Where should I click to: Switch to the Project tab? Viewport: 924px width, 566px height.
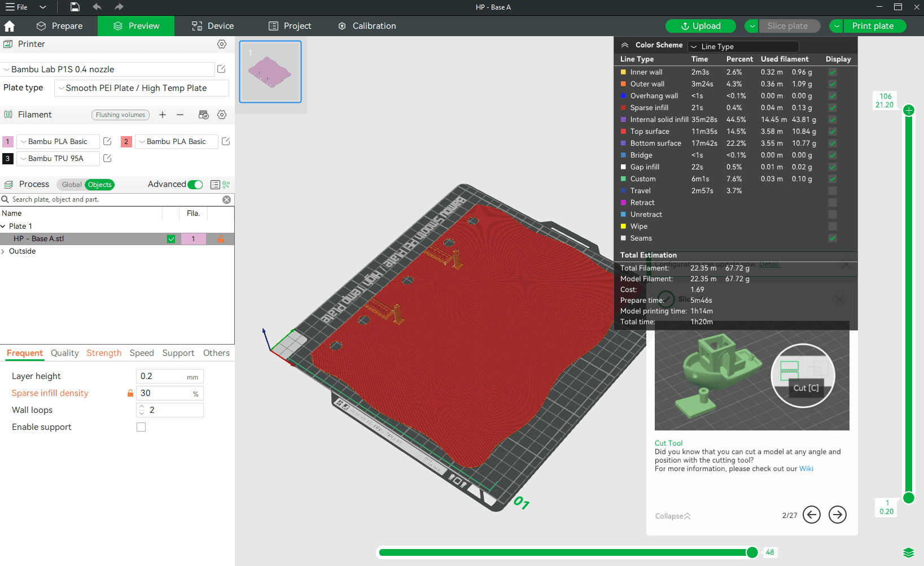[x=290, y=26]
